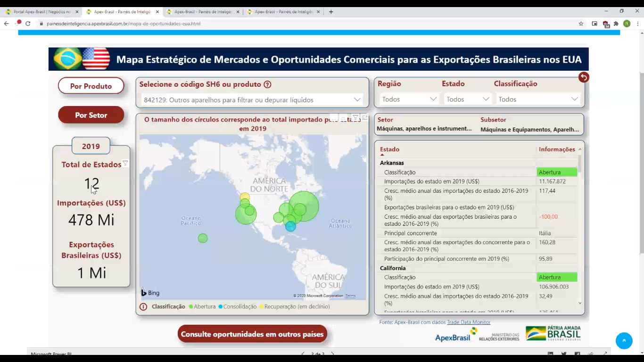Open a new browser tab
Screen dimensions: 644x362
point(331,12)
